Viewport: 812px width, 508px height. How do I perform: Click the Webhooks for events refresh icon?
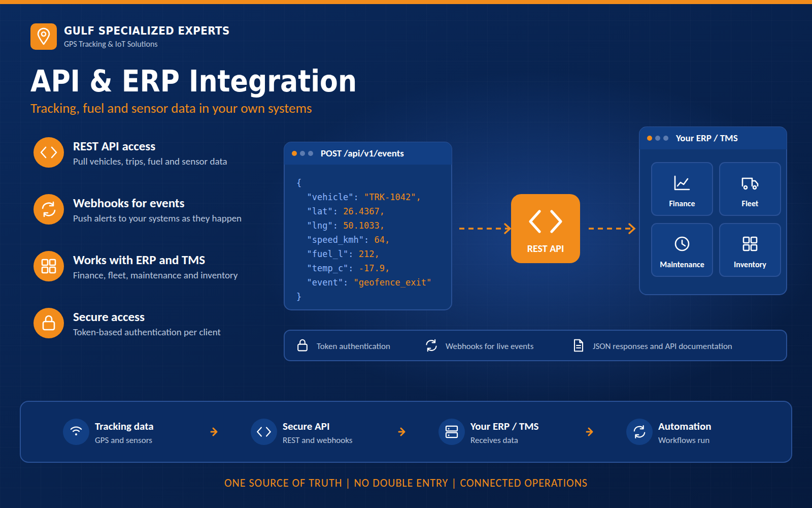click(x=49, y=209)
